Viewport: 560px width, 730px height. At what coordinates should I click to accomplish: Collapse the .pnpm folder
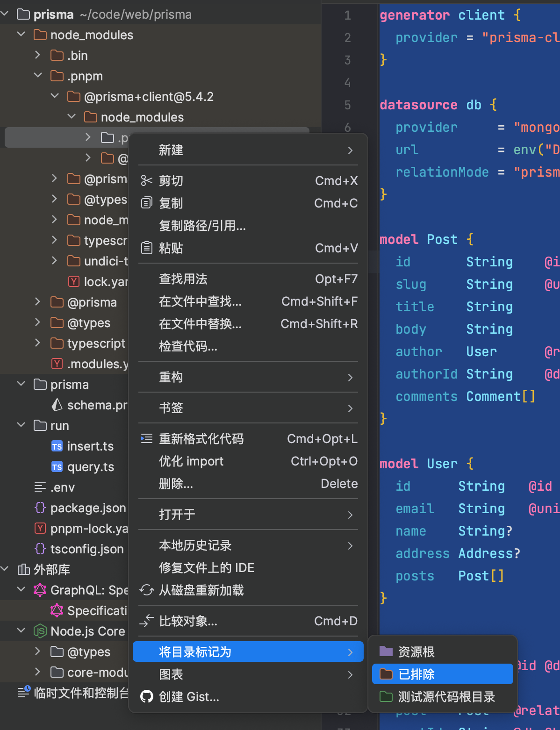tap(37, 76)
